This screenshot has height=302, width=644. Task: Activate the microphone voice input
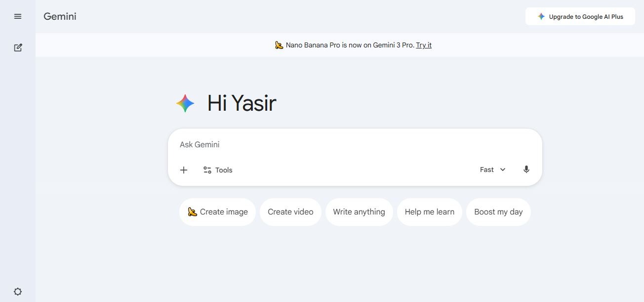[526, 170]
